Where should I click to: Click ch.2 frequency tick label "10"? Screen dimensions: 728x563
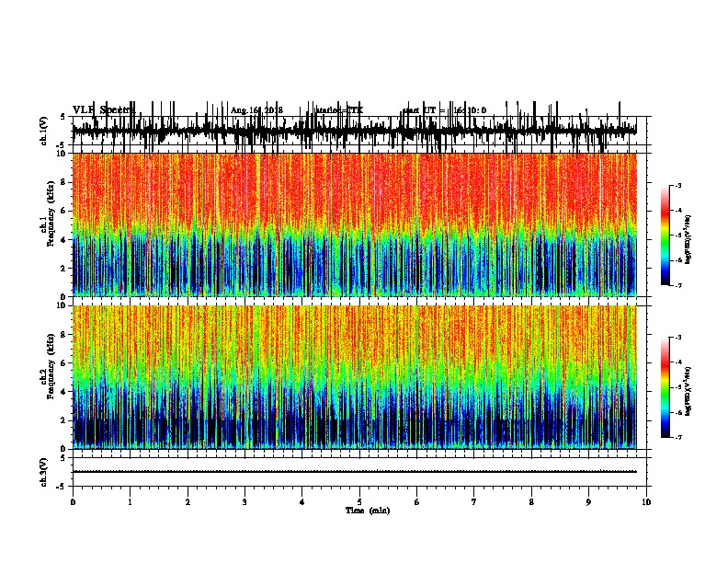(63, 305)
